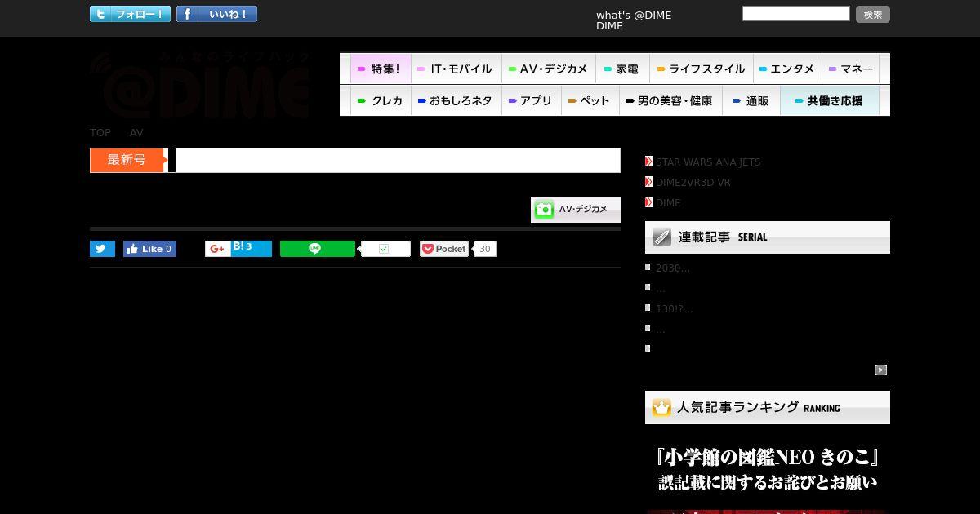Open the AV·デジカメ camera category badge
Image resolution: width=980 pixels, height=514 pixels.
pos(576,210)
